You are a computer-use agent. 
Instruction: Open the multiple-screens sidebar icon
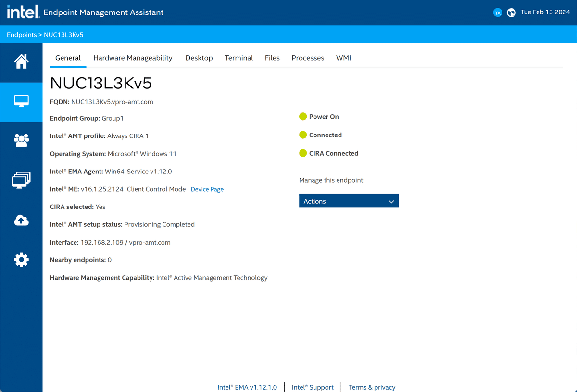tap(21, 180)
